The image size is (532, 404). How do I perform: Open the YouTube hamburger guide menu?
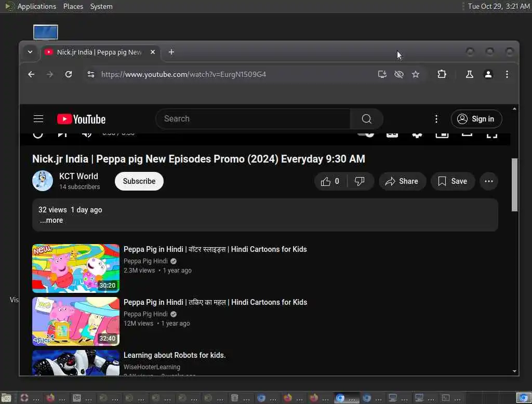(38, 119)
